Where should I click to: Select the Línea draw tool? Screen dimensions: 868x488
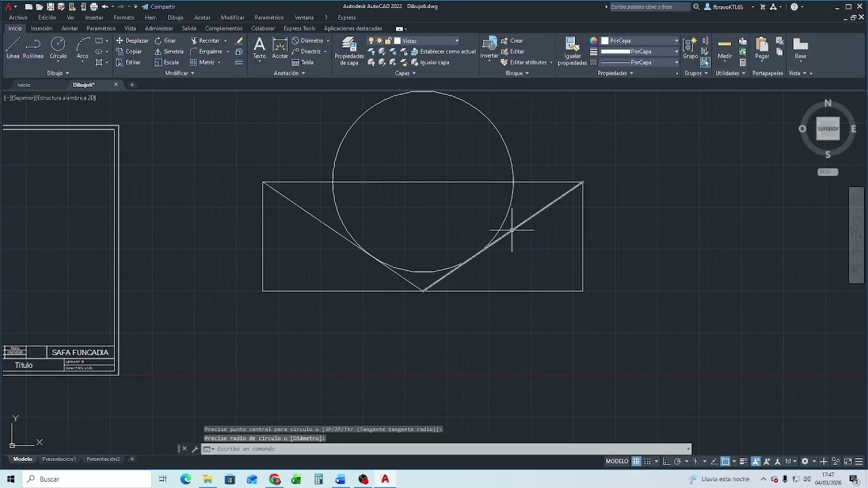12,48
